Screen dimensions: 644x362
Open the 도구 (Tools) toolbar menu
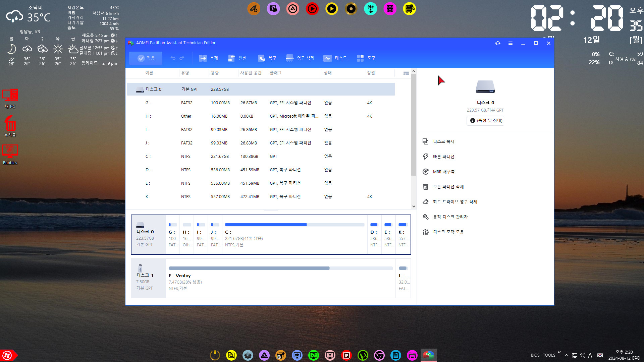(366, 58)
